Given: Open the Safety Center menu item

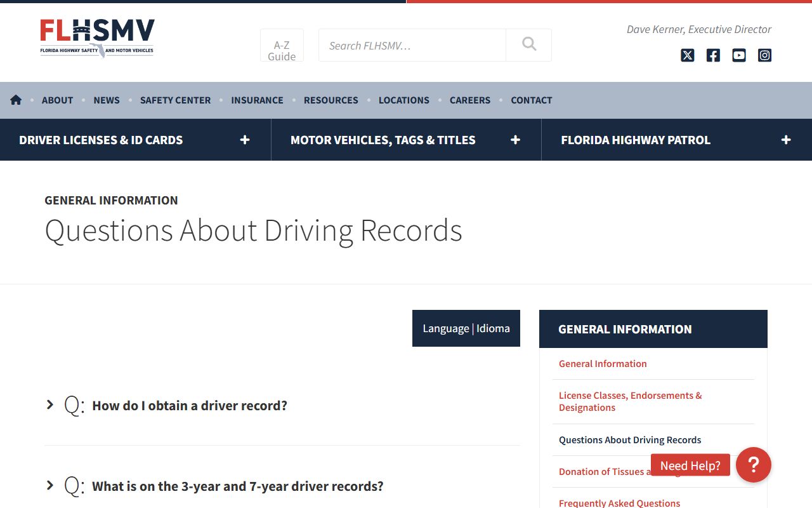Looking at the screenshot, I should [x=175, y=100].
